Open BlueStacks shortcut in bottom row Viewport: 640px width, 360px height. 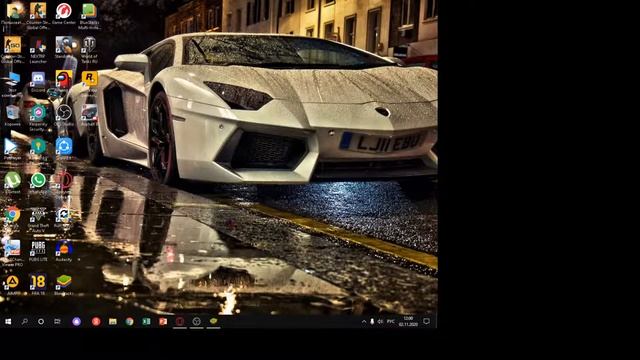64,282
